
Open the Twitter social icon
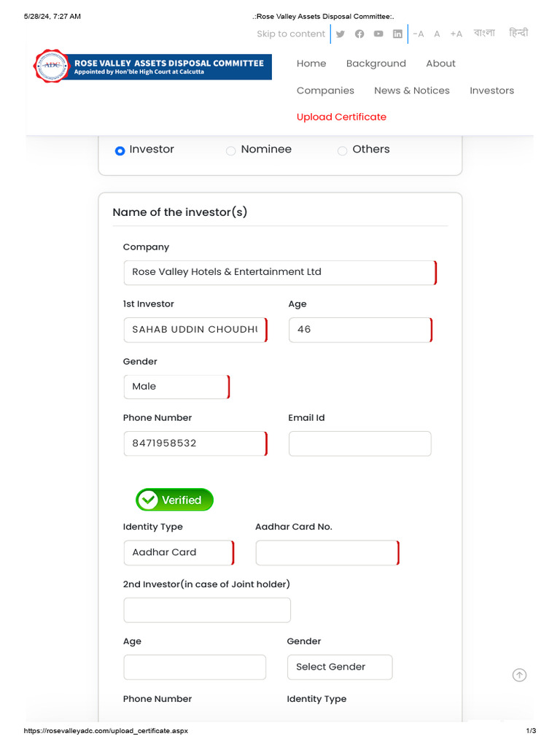pyautogui.click(x=340, y=34)
